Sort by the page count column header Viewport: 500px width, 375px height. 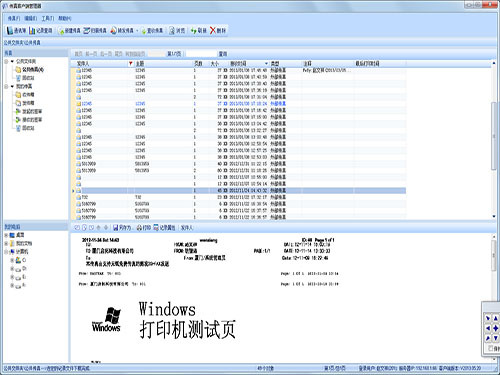[x=198, y=63]
